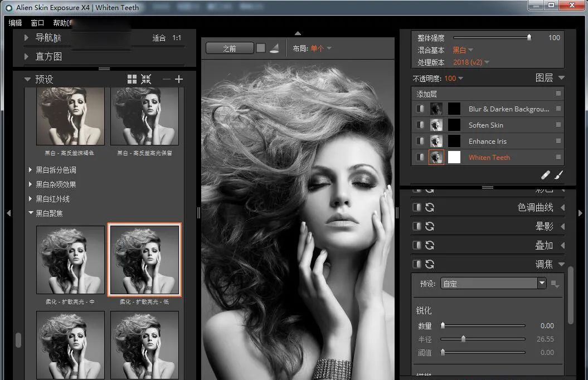Select the 黑白 - 高反差深褐色 preset thumbnail
This screenshot has height=380, width=588.
click(70, 116)
